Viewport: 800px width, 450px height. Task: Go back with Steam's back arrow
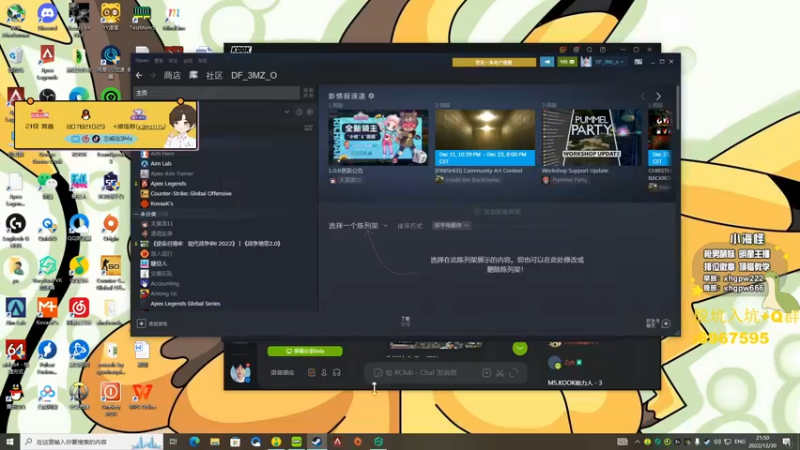click(139, 76)
